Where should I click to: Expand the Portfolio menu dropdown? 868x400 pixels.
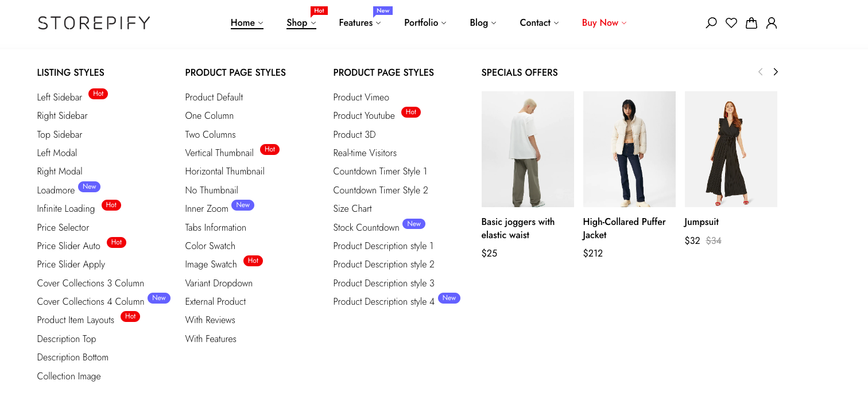425,23
